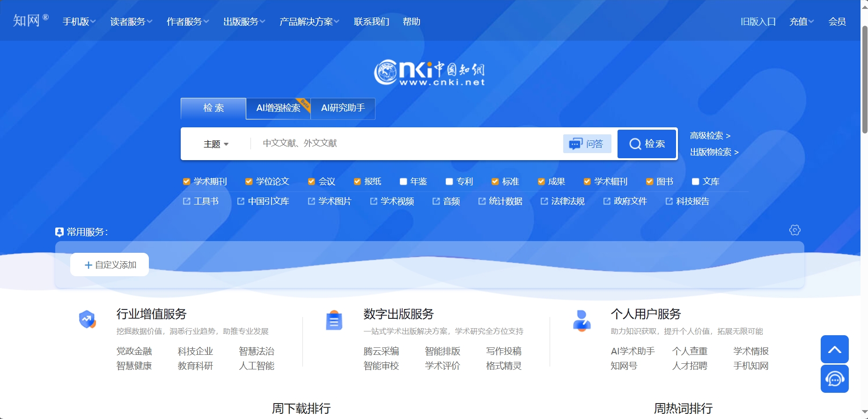
Task: Open 个人查重 link
Action: click(x=690, y=351)
